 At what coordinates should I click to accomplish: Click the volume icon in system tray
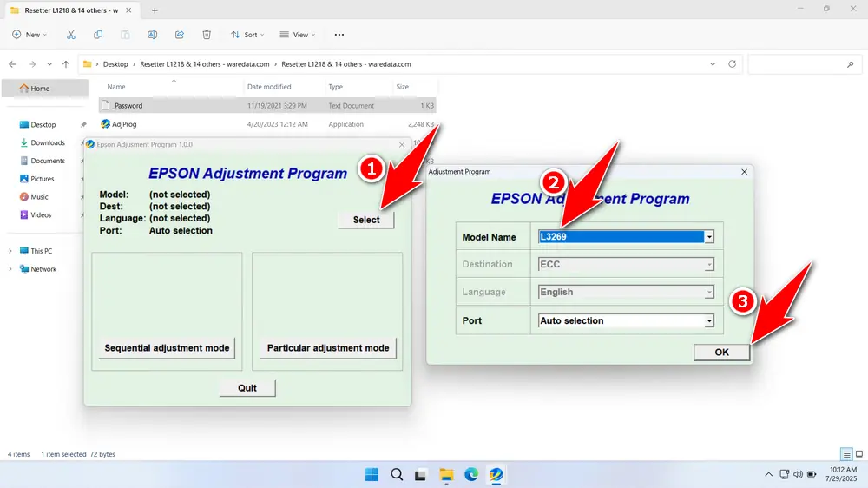[798, 475]
